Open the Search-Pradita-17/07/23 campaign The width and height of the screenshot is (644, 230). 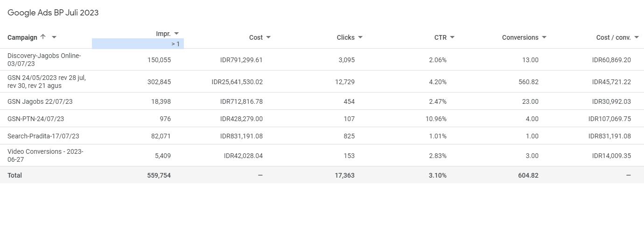coord(43,136)
